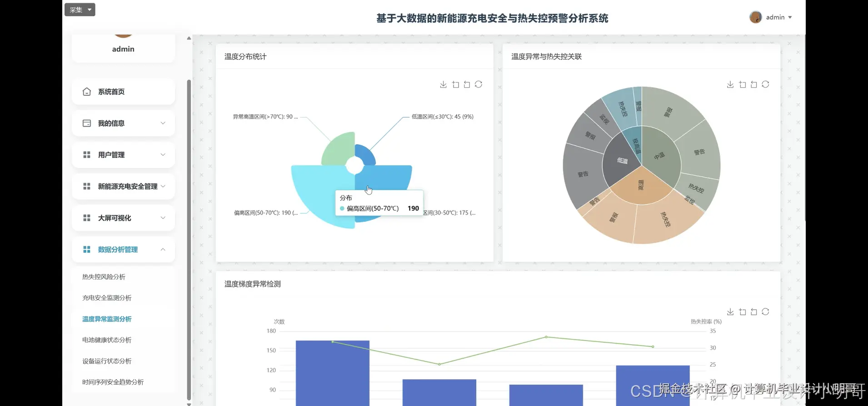868x406 pixels.
Task: Click the tallest blue bar in 温度梯度异常检测
Action: [x=333, y=373]
